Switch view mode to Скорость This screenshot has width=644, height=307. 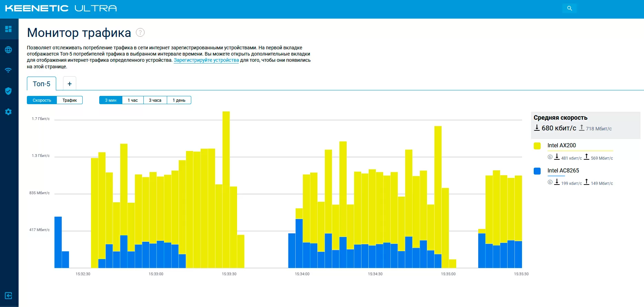tap(42, 100)
